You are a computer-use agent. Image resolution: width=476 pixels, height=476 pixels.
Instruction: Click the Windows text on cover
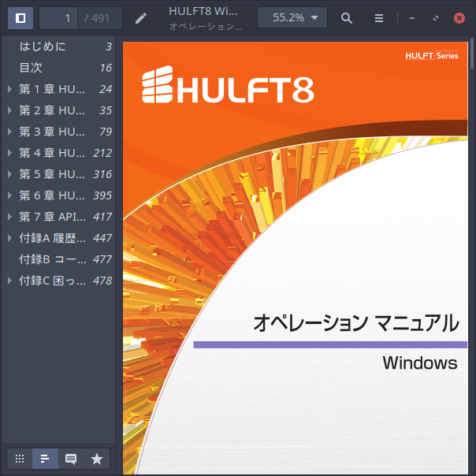pos(420,363)
